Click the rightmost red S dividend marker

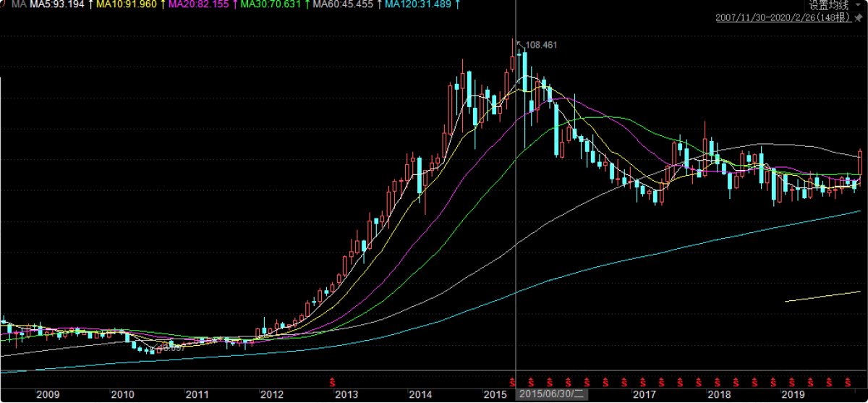coord(848,381)
